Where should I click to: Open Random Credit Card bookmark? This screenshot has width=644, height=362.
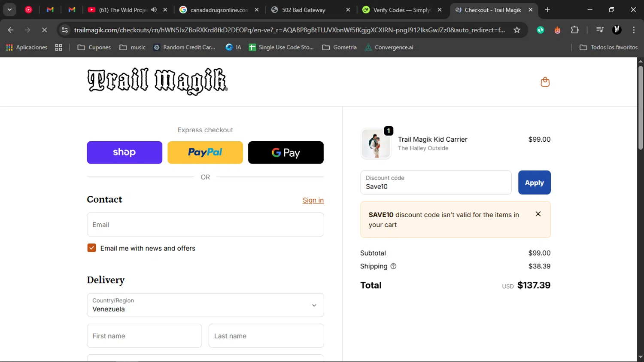point(184,47)
